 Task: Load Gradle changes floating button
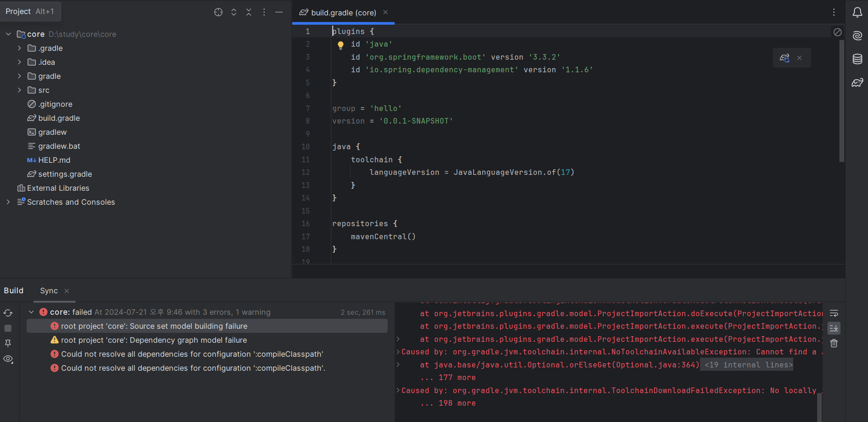(784, 58)
